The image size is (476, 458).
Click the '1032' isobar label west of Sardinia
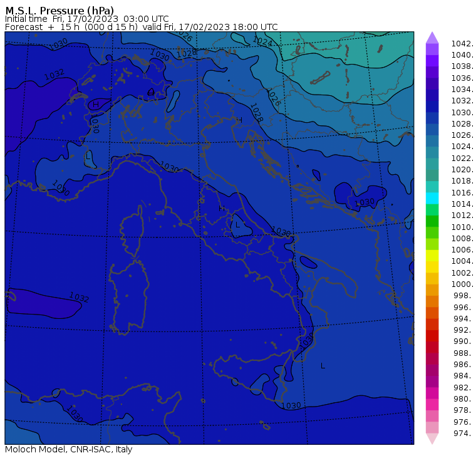[x=79, y=297]
